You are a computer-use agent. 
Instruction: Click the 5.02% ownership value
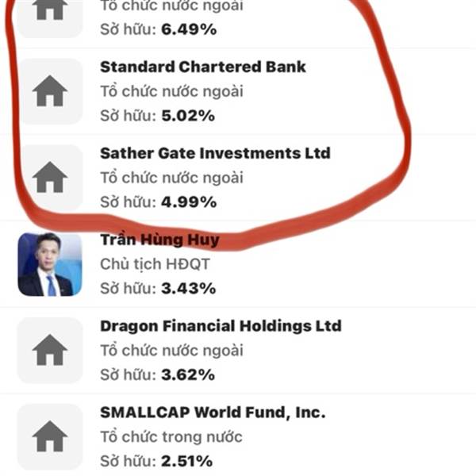click(x=188, y=116)
